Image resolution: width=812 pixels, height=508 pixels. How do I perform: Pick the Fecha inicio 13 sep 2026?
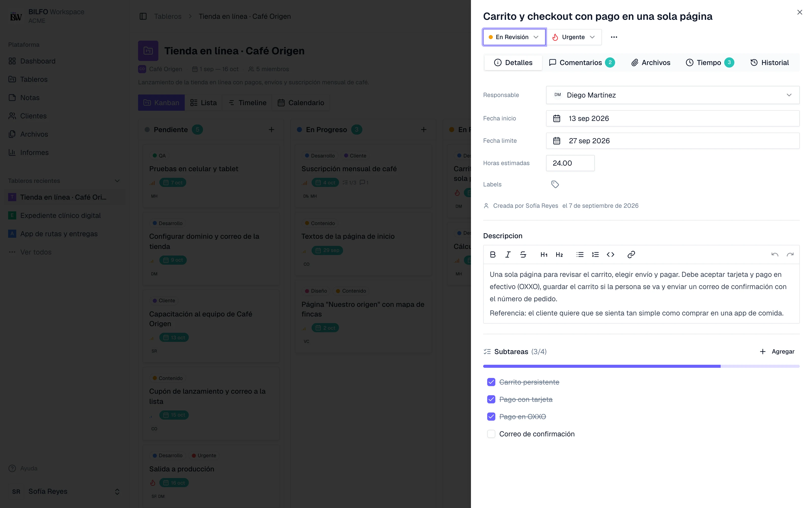(673, 118)
